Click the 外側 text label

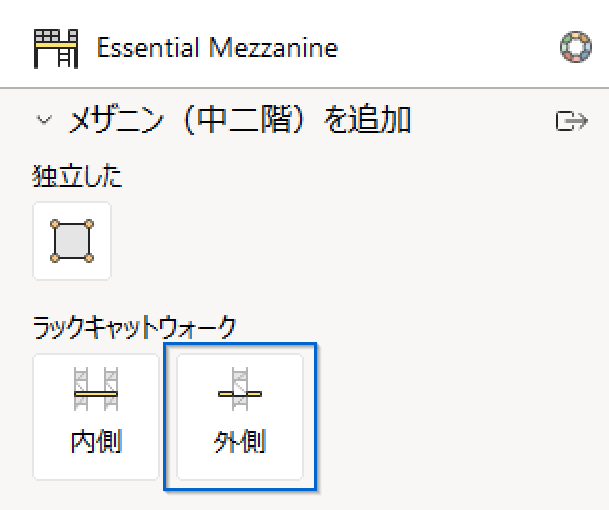tap(240, 441)
